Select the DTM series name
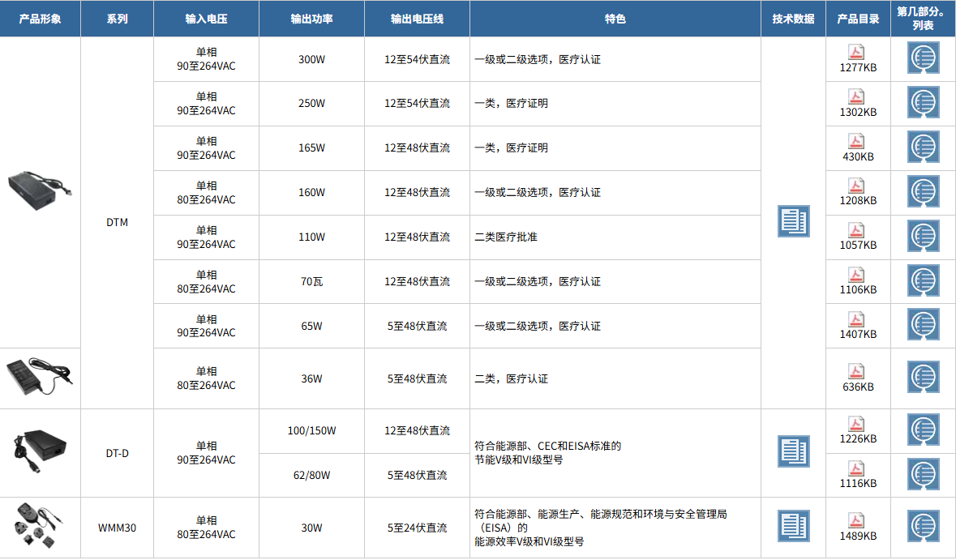Viewport: 956px width, 560px height. click(x=117, y=222)
